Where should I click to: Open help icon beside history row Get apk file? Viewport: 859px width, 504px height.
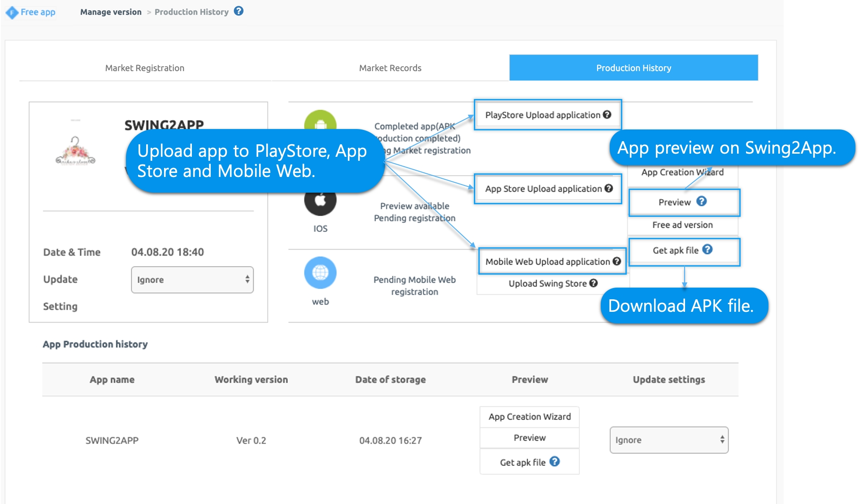(x=555, y=461)
